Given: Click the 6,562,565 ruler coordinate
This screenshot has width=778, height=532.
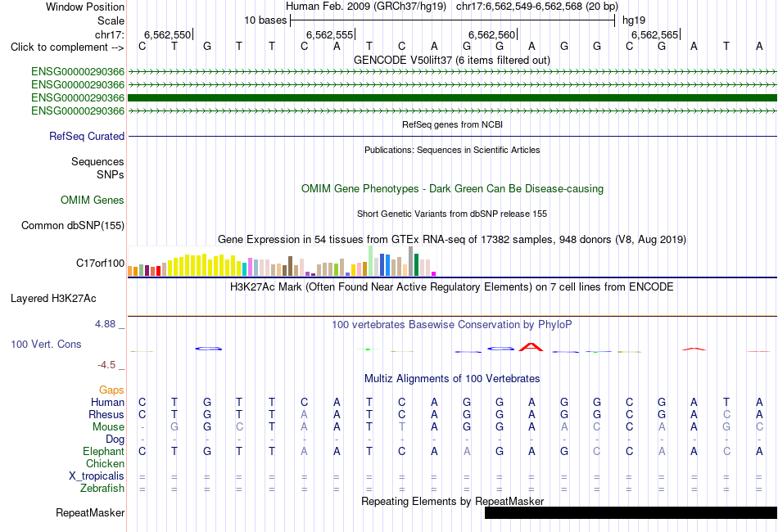Looking at the screenshot, I should click(654, 34).
